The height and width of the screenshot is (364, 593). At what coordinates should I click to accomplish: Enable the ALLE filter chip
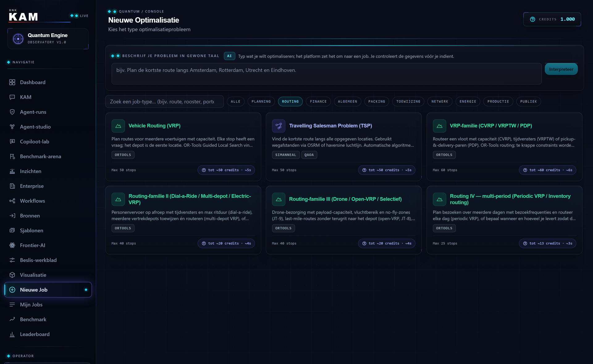click(x=235, y=101)
